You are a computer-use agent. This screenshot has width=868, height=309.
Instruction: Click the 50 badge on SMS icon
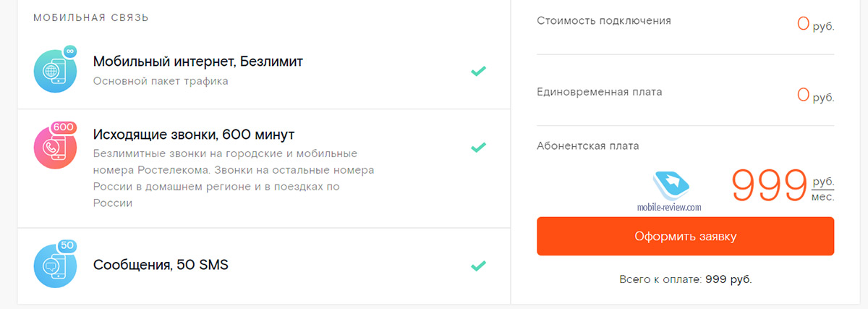click(x=67, y=246)
